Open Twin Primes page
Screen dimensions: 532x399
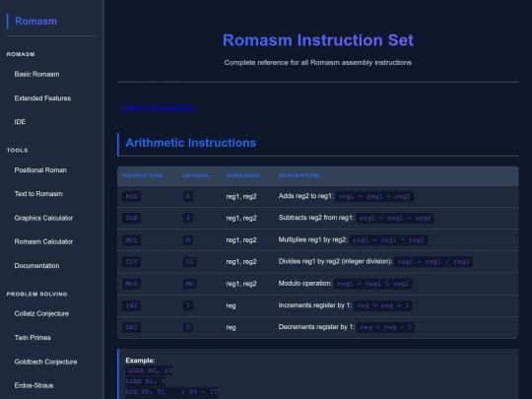(x=33, y=338)
